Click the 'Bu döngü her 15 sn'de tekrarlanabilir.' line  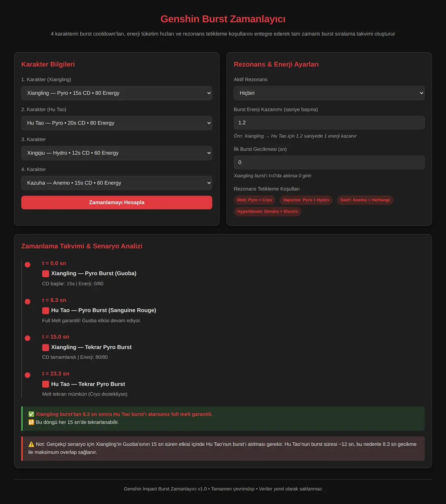(x=77, y=422)
